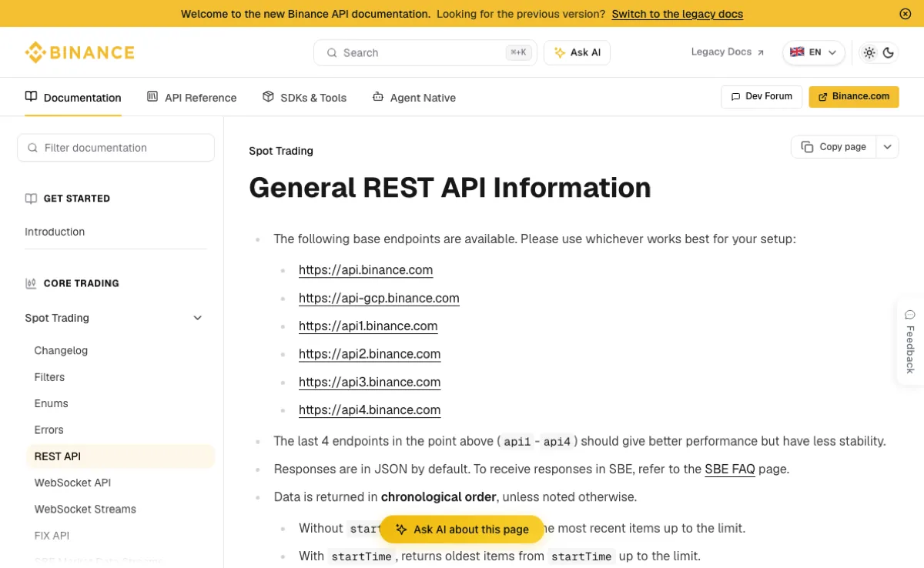The width and height of the screenshot is (924, 568).
Task: Dismiss the welcome banner with the X
Action: coord(906,14)
